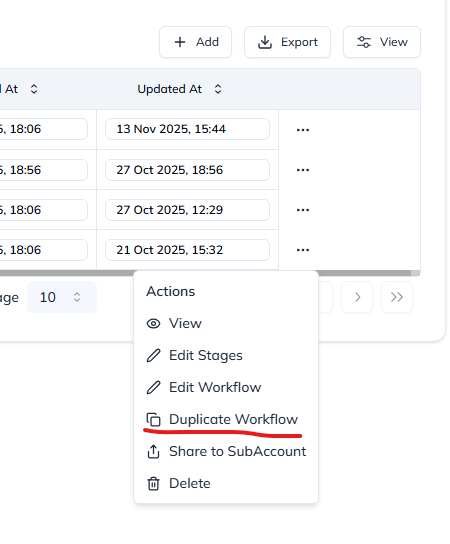Open row actions for 27 Oct 2025, 18:56
This screenshot has height=544, width=450.
(x=303, y=170)
